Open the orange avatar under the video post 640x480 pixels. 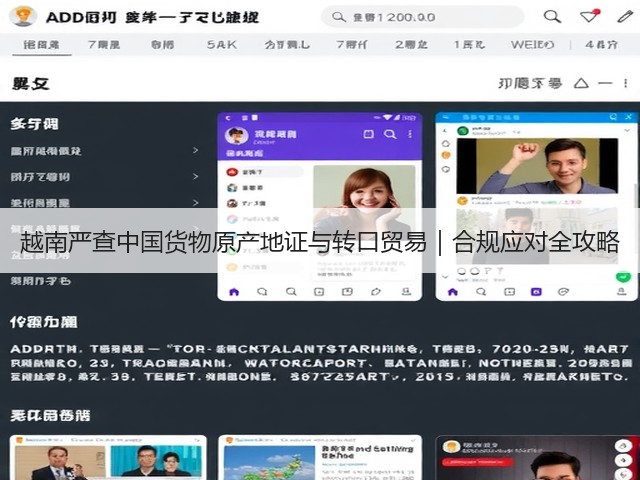[462, 200]
